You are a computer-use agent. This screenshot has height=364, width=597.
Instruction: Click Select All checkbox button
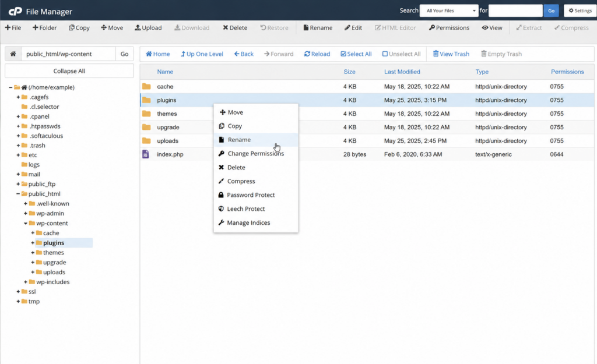click(x=356, y=54)
